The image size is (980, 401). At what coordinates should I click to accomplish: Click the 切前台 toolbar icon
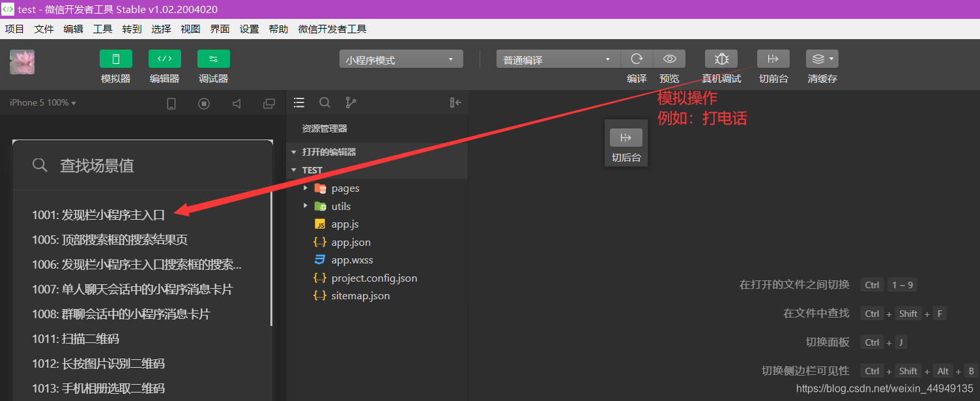[x=773, y=59]
